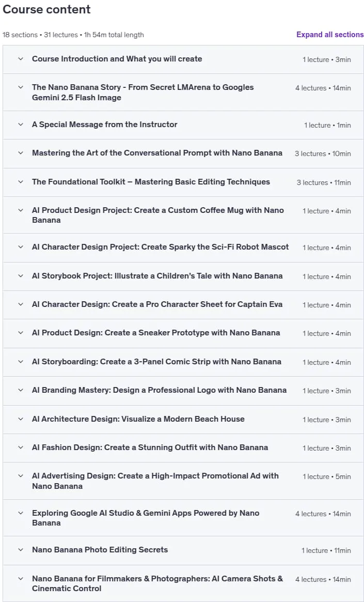Click Expand all sections link
Screen dimensions: 364x602
[x=330, y=35]
